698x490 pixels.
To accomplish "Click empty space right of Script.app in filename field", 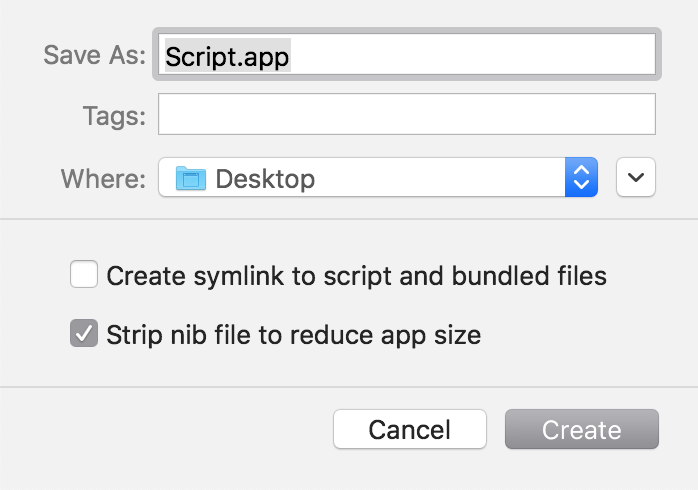I will [470, 55].
